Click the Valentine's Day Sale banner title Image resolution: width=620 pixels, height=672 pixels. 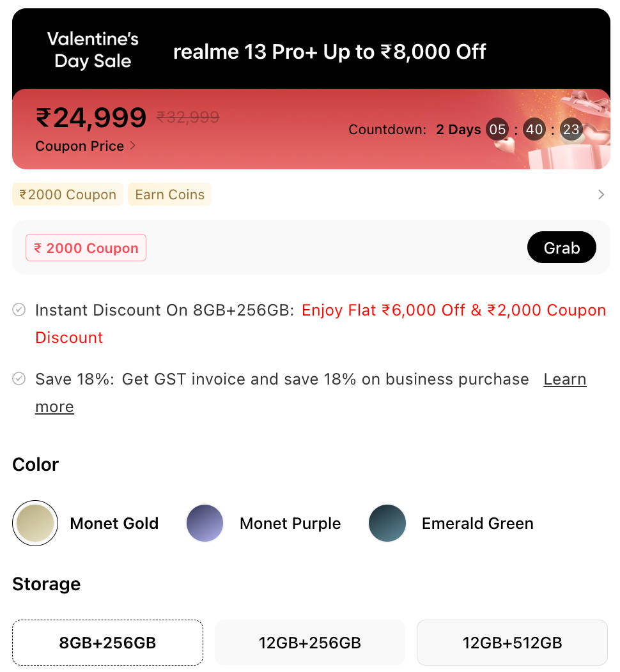(93, 50)
